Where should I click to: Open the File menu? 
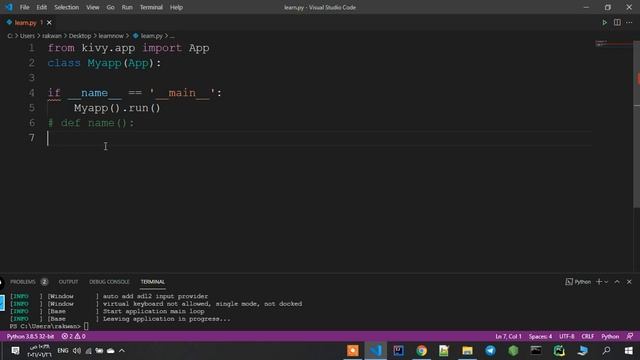[24, 7]
